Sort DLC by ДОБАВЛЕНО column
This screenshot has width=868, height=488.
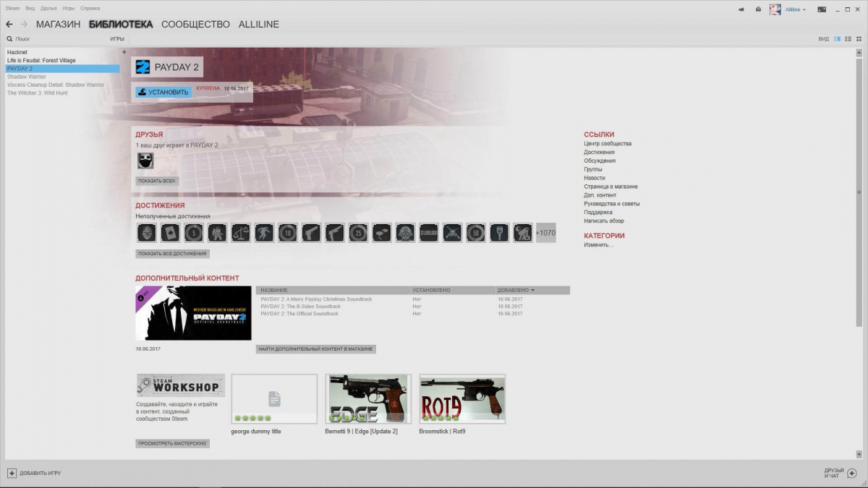coord(515,290)
